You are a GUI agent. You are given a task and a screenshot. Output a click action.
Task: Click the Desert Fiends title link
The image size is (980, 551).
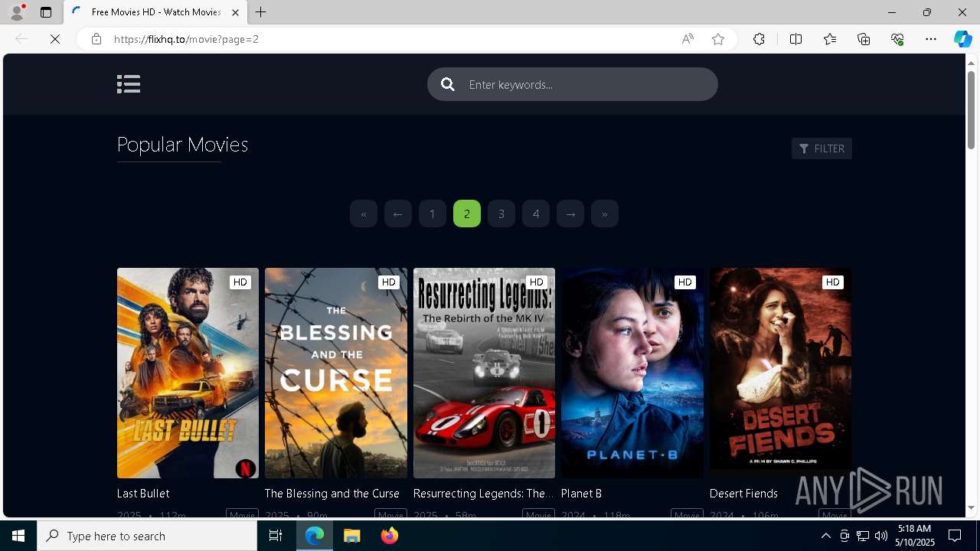[x=743, y=494]
